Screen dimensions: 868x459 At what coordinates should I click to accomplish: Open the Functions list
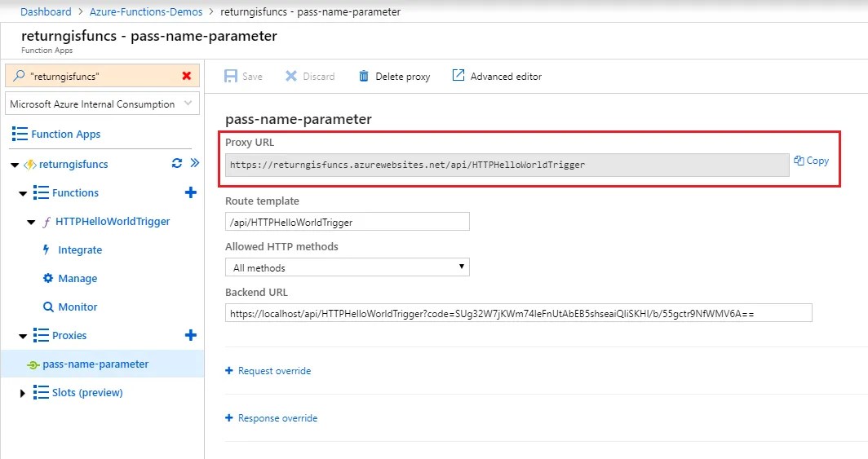pos(75,192)
